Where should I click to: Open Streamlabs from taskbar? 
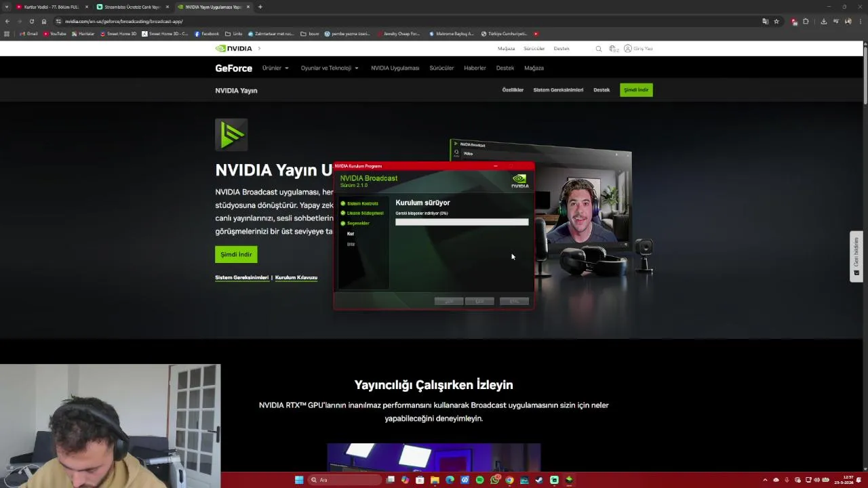554,480
